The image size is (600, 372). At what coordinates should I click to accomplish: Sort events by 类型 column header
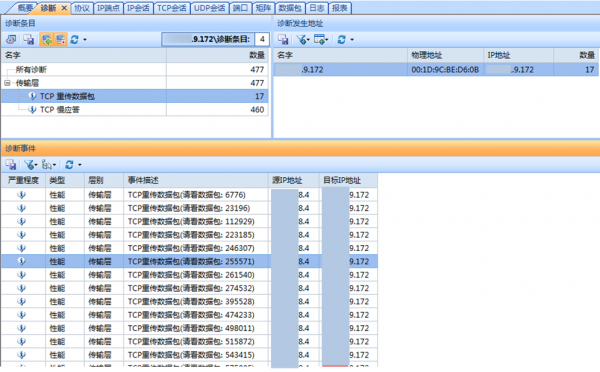tap(65, 180)
